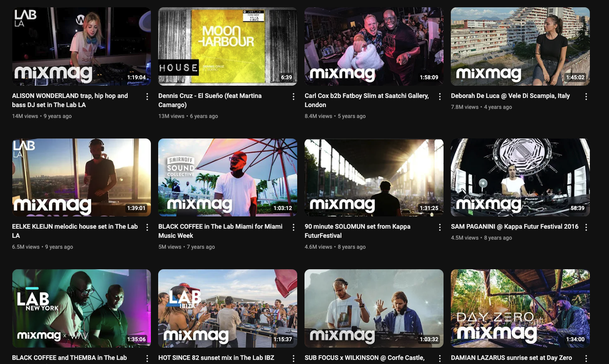Open the EELKE KLEIJN Lab LA thumbnail
The width and height of the screenshot is (609, 364).
(x=81, y=177)
